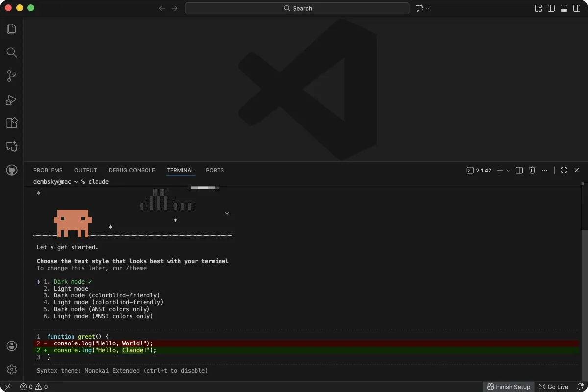Click the Search icon in activity bar
588x392 pixels.
coord(12,52)
